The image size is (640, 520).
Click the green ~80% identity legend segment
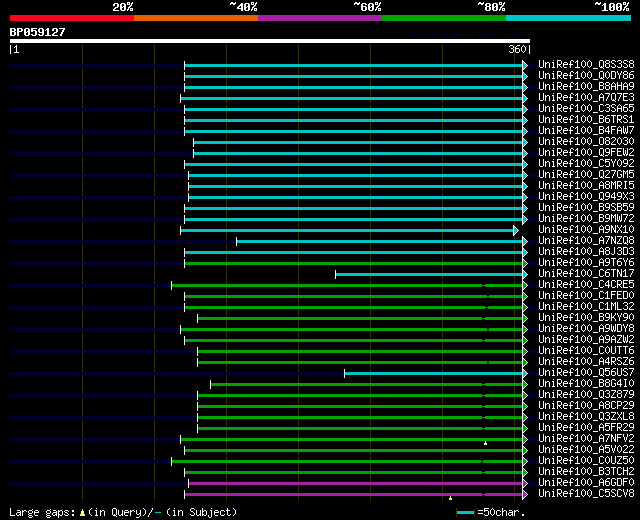point(444,18)
